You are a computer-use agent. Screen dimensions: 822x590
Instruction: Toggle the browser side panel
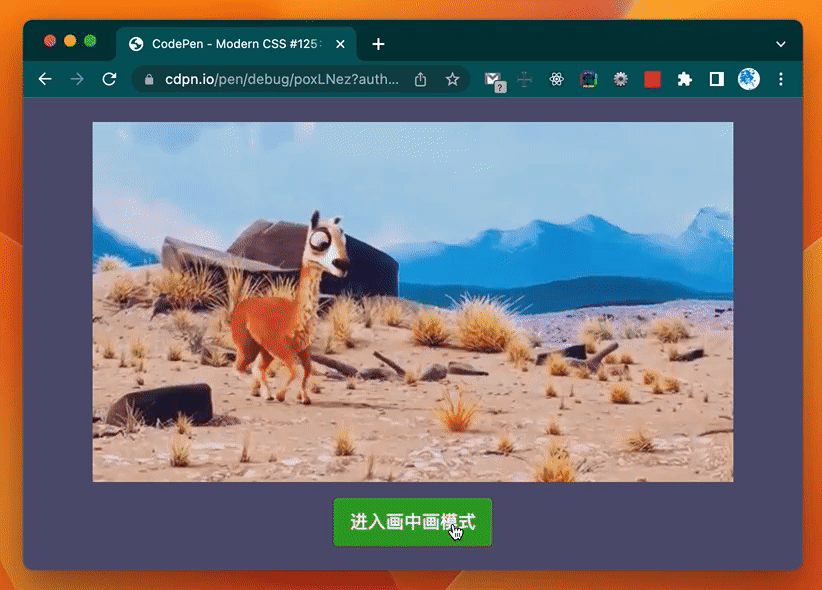point(717,79)
